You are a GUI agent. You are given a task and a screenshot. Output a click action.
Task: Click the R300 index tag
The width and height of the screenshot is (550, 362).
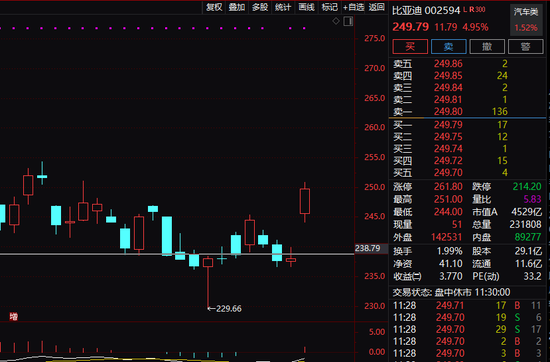point(477,9)
